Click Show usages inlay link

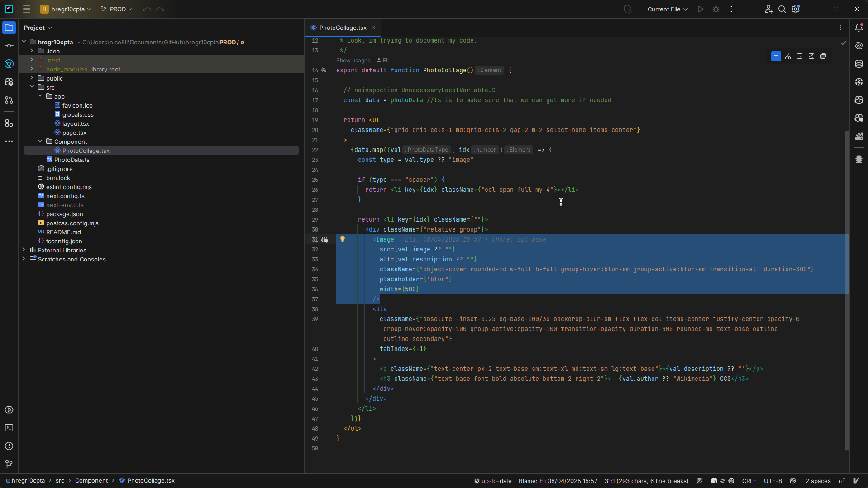pyautogui.click(x=353, y=61)
